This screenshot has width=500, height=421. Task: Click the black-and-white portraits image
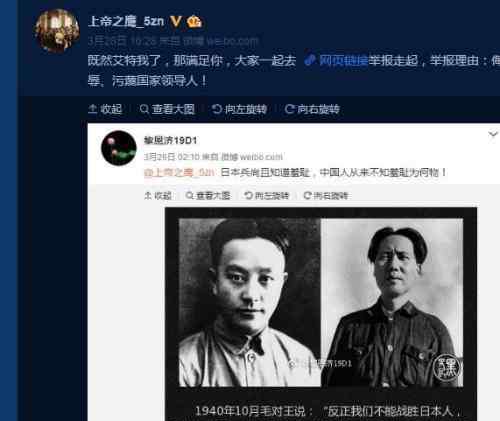pos(321,302)
